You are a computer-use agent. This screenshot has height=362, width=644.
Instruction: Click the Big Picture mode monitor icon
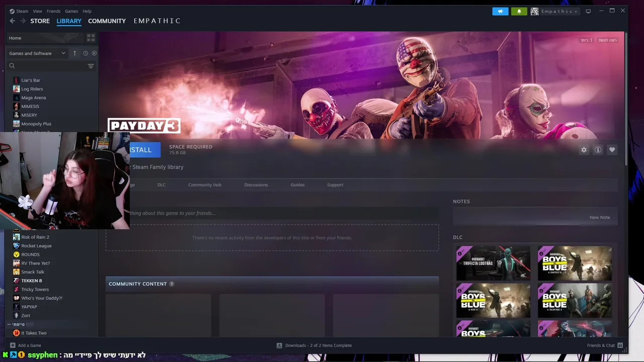[x=588, y=11]
